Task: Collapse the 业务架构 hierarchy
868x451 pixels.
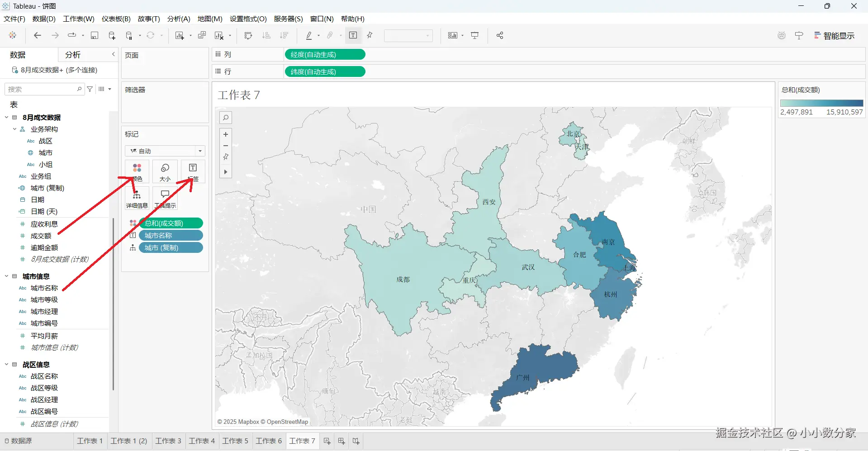Action: (14, 129)
